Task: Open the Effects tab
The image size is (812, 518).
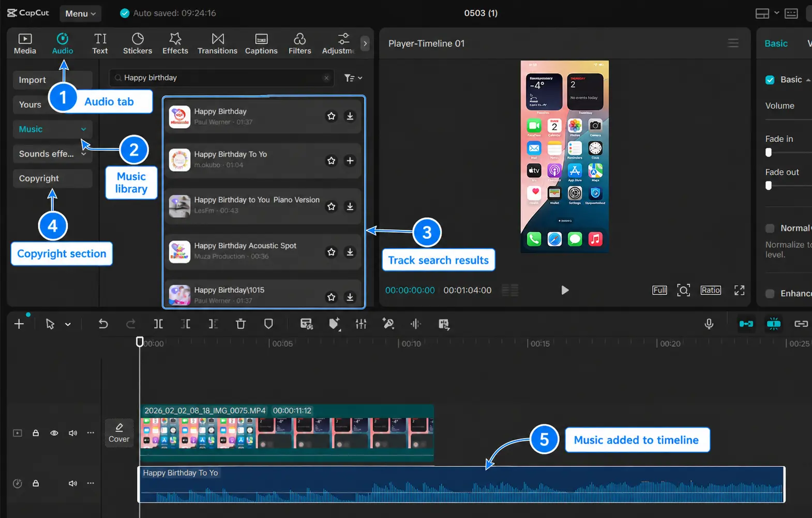Action: tap(175, 43)
